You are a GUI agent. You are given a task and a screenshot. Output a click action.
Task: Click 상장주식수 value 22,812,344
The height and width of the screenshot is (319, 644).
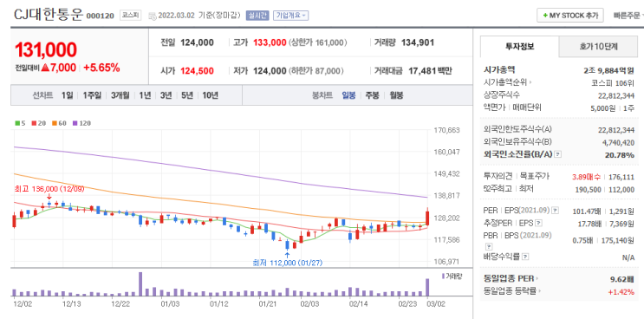(x=616, y=95)
